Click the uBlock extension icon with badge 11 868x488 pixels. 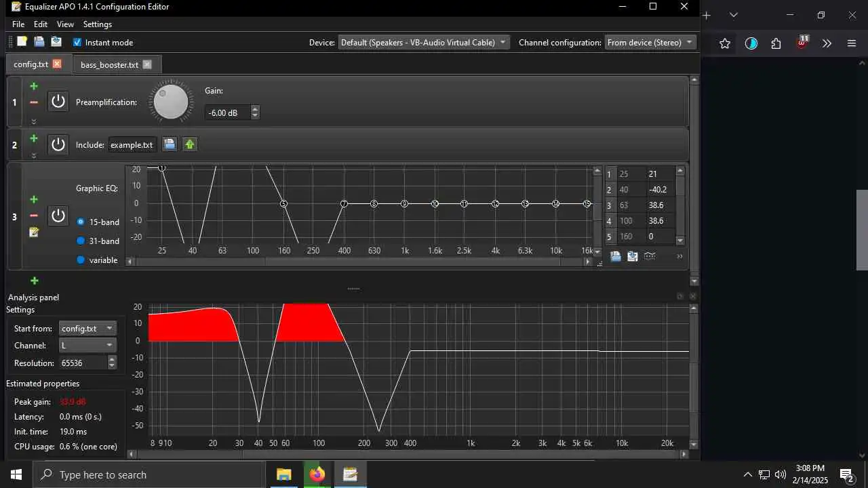(802, 42)
